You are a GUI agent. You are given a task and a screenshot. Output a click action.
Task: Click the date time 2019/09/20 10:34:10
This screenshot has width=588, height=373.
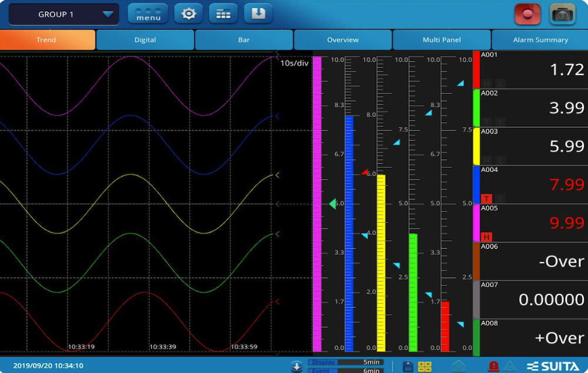coord(48,365)
